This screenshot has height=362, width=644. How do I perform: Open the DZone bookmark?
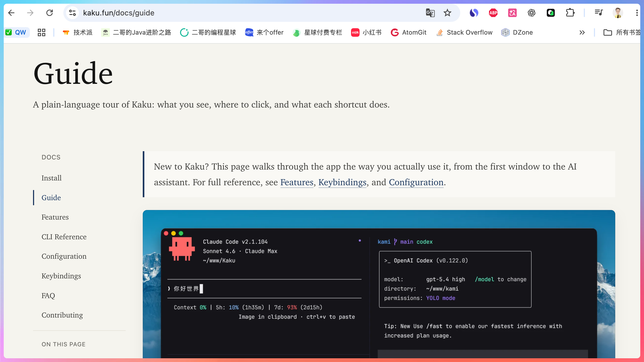517,32
